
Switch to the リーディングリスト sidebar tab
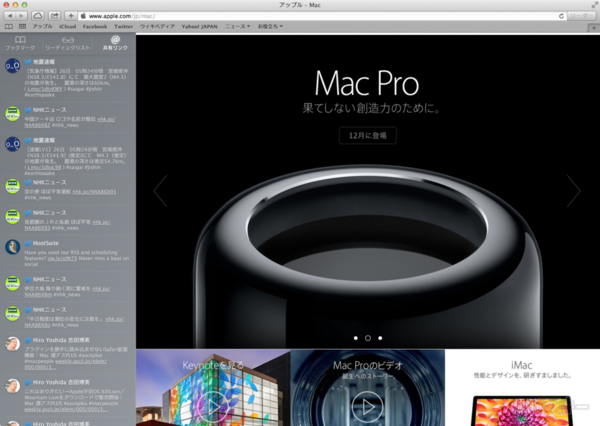pos(68,43)
